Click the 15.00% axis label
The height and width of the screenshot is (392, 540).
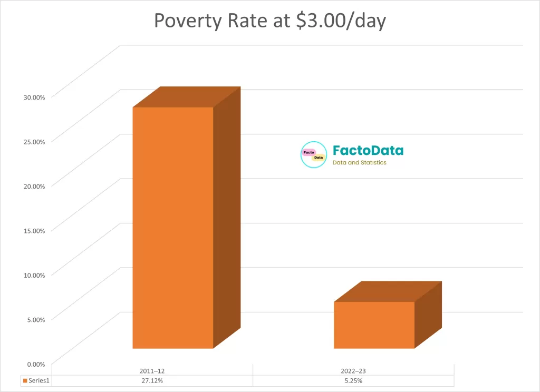point(33,230)
